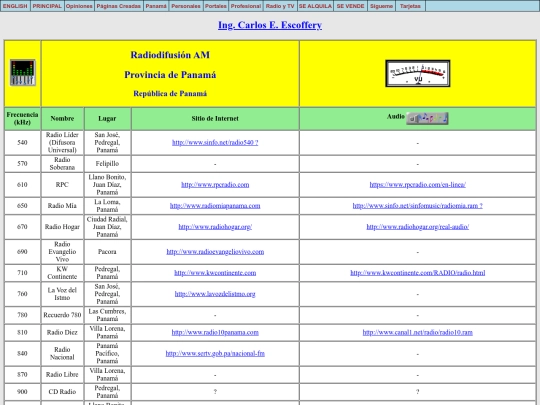Click the music notes icon beside Audio
540x405 pixels.
[427, 118]
